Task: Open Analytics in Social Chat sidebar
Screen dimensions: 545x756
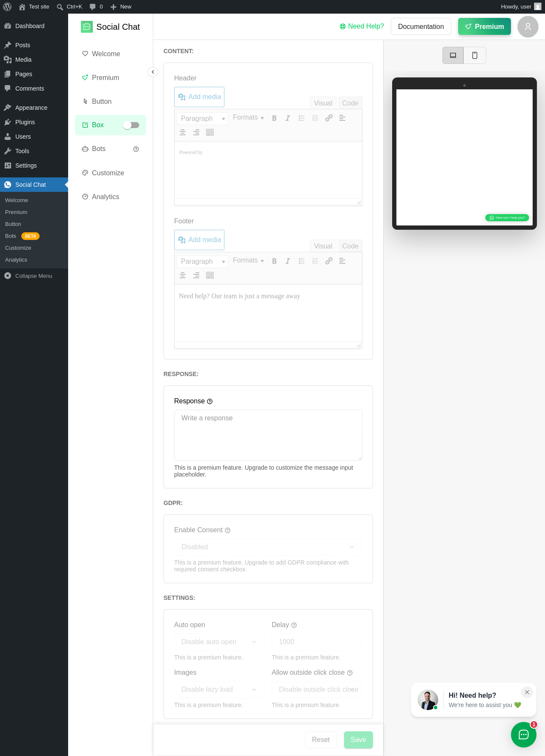Action: (x=110, y=197)
